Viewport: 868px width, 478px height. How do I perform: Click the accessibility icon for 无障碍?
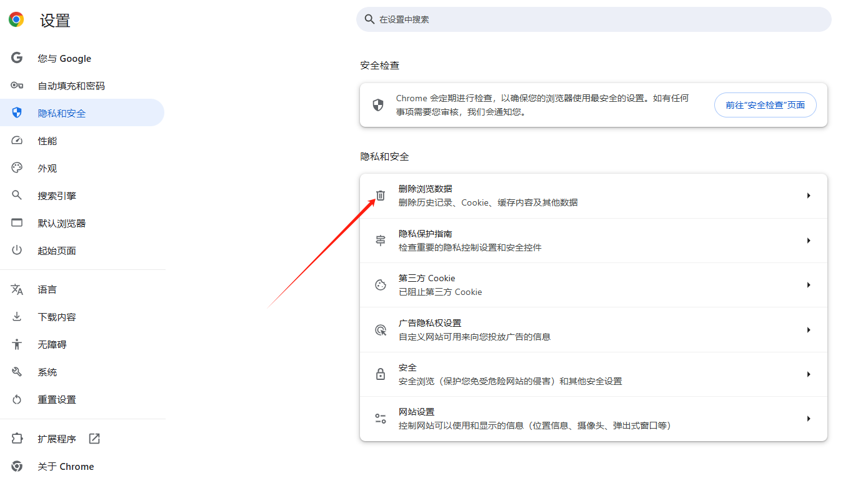point(17,344)
